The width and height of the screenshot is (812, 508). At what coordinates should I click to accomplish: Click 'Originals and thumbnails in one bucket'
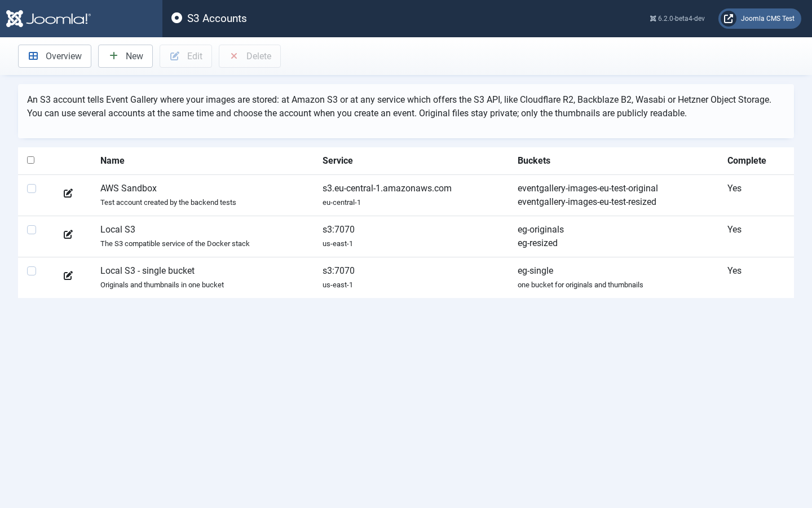coord(162,284)
